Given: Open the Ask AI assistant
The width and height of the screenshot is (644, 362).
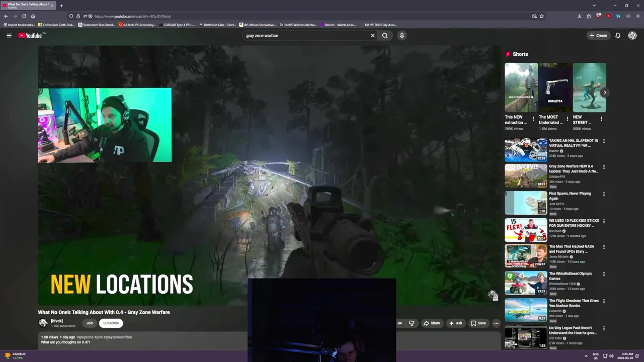Looking at the screenshot, I should [x=456, y=323].
